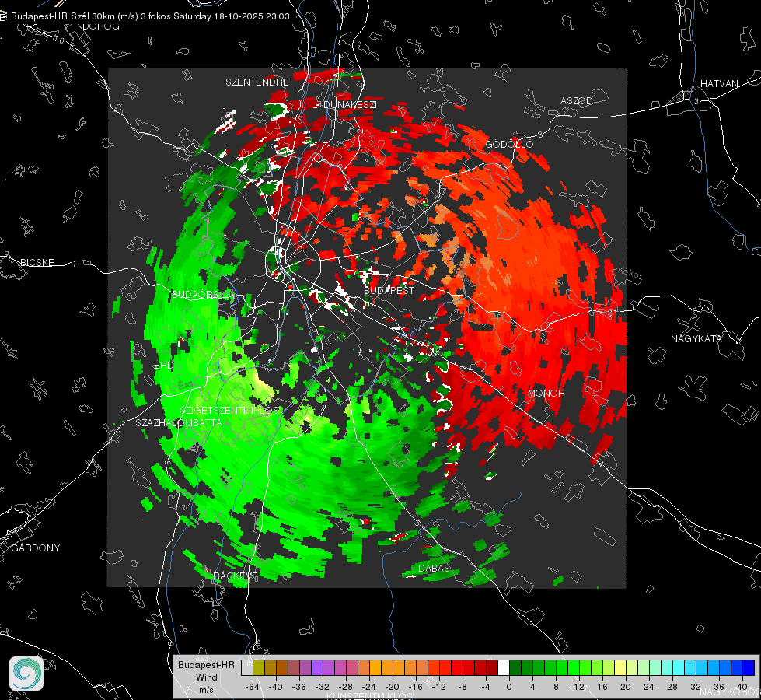Screen dimensions: 761x700
Task: Click the GÖDÖLLŐ town label
Action: click(509, 144)
